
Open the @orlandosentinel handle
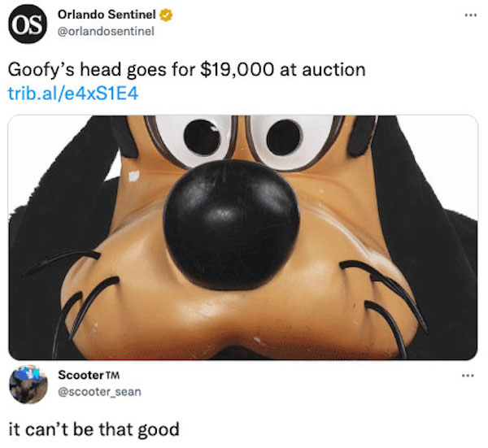(x=106, y=31)
